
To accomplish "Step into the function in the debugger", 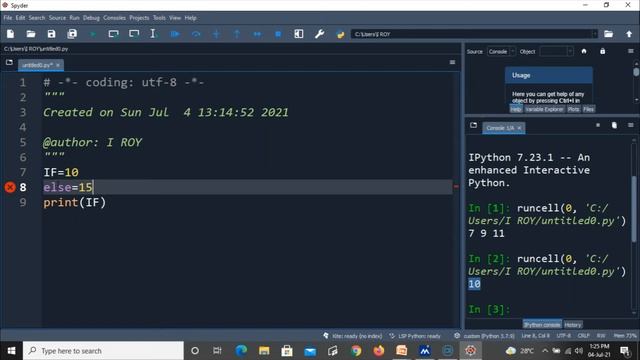I will coord(216,34).
